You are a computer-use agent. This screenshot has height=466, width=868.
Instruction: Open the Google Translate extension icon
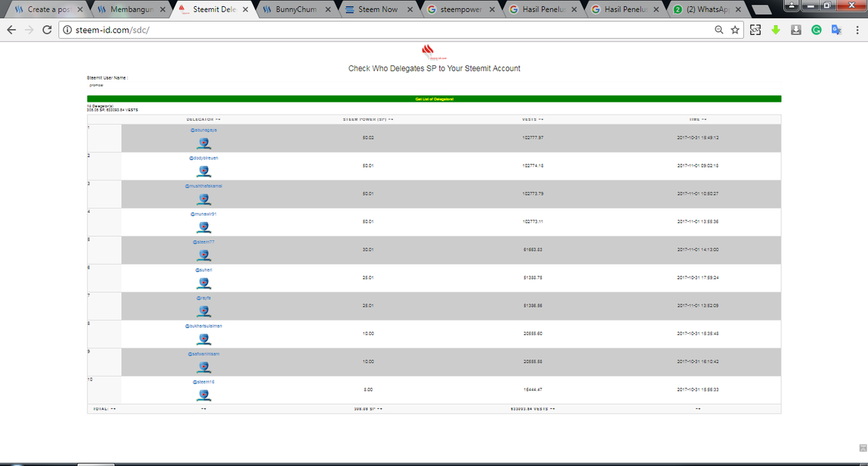(x=837, y=30)
